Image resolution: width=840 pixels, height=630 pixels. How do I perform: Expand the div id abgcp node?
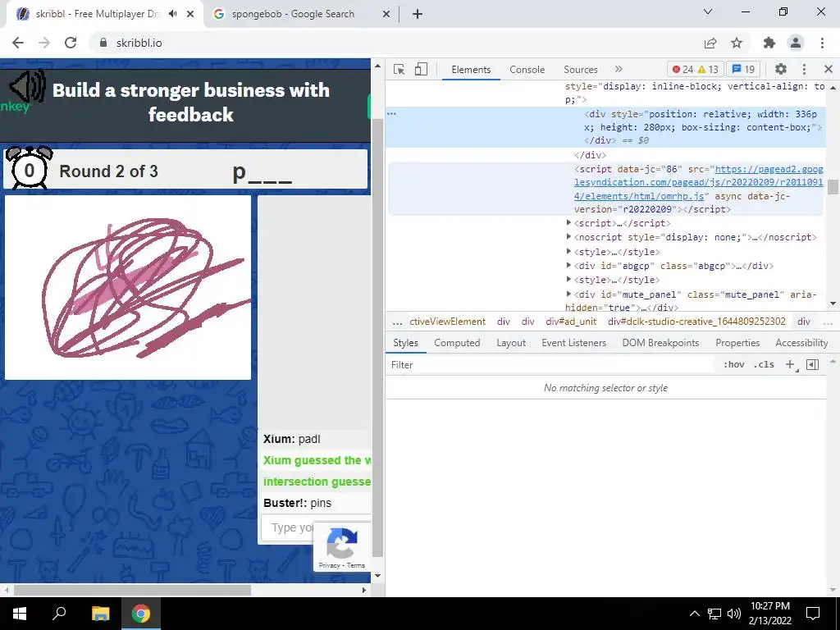[x=569, y=265]
